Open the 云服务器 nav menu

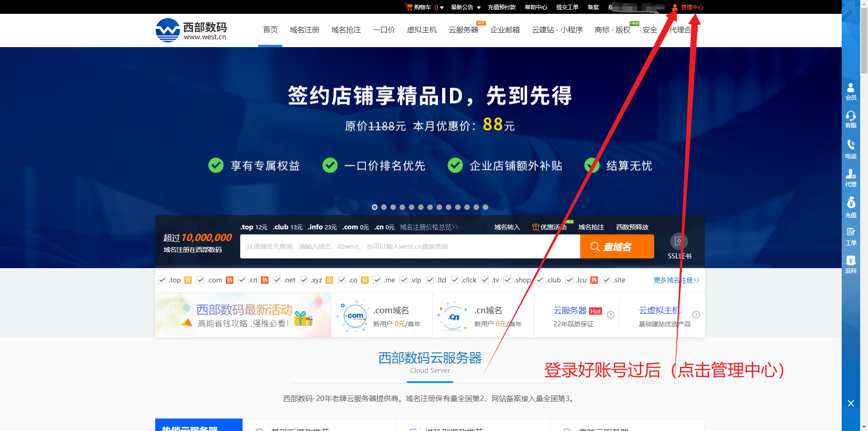pos(463,30)
